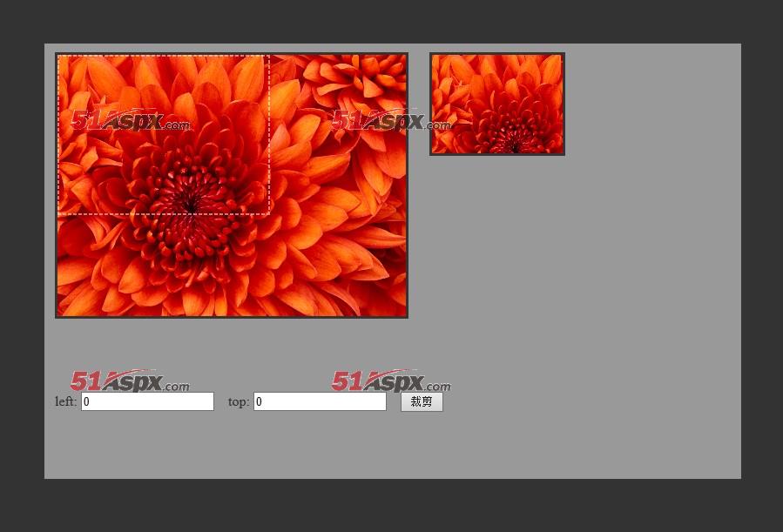The height and width of the screenshot is (532, 783).
Task: Click the large chrysanthemum source image
Action: pos(232,185)
